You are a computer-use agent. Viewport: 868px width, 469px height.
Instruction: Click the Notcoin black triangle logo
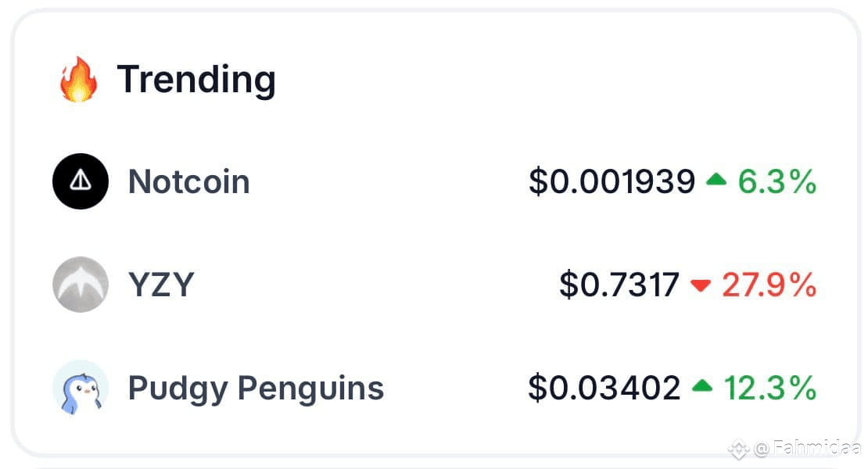coord(81,181)
